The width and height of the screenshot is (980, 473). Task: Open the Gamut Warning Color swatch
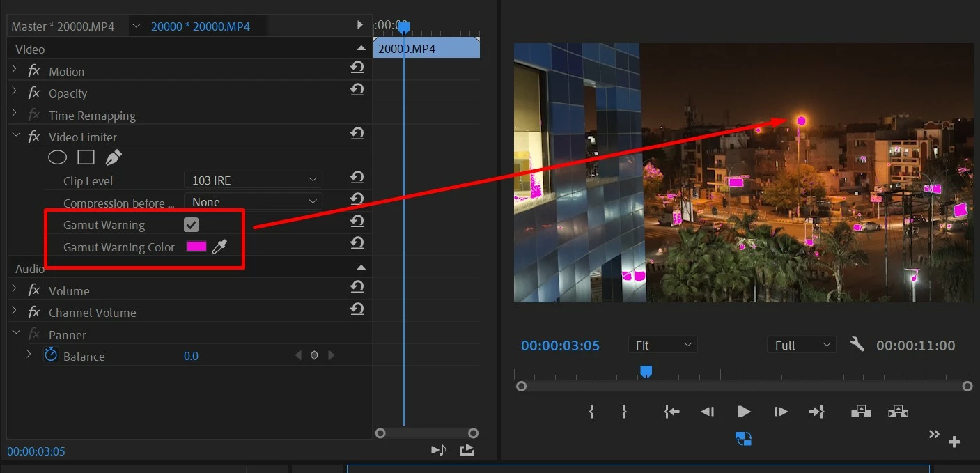(196, 247)
